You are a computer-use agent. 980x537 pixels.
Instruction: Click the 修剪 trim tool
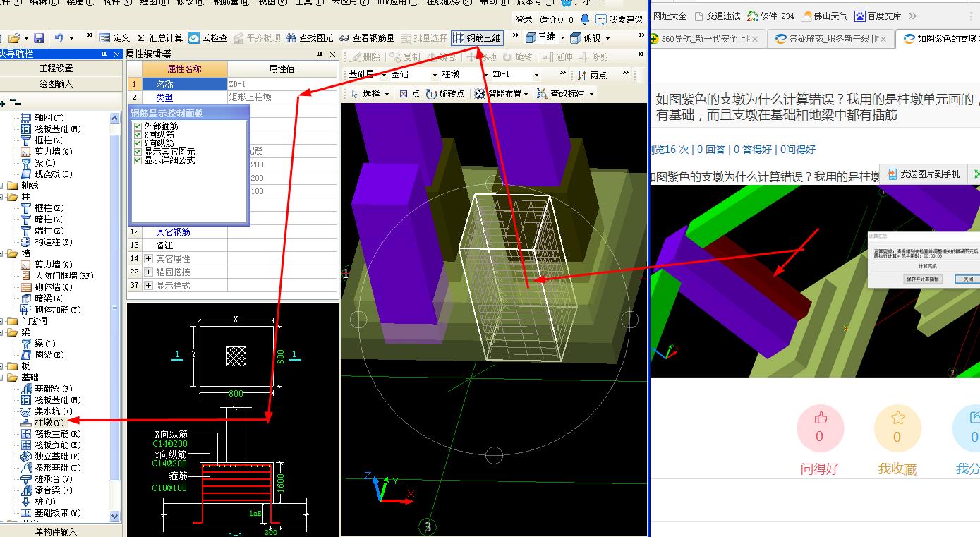click(x=593, y=57)
